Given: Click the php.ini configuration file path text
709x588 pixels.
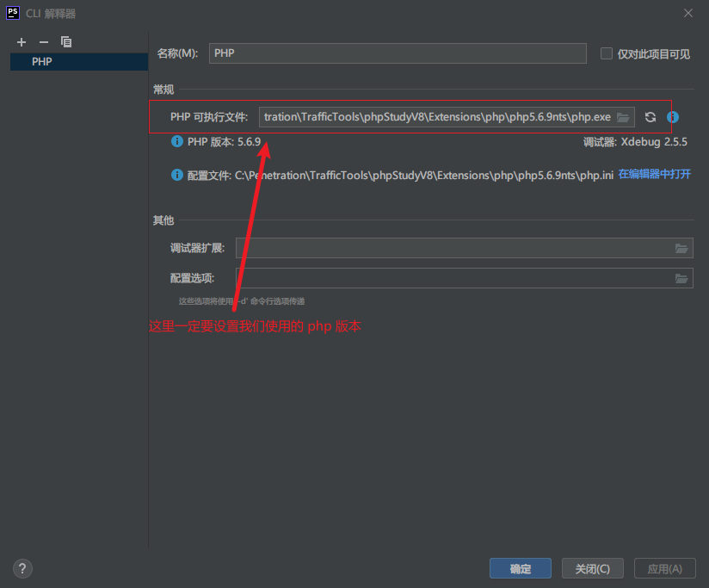Looking at the screenshot, I should [423, 175].
